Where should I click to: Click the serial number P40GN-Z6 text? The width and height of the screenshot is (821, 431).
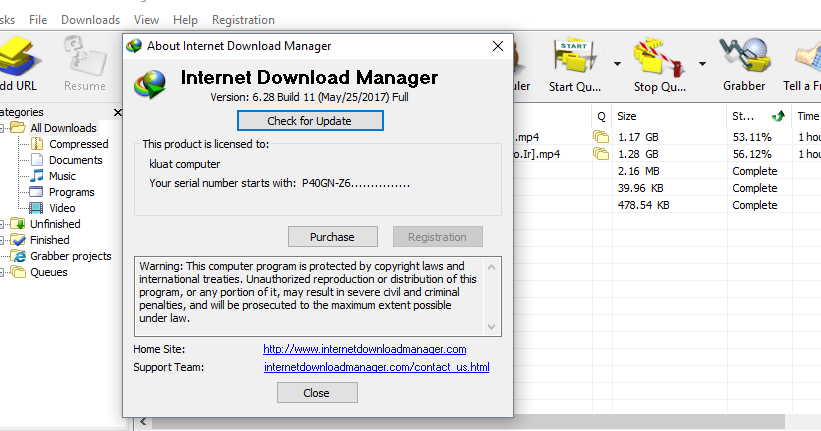point(356,183)
